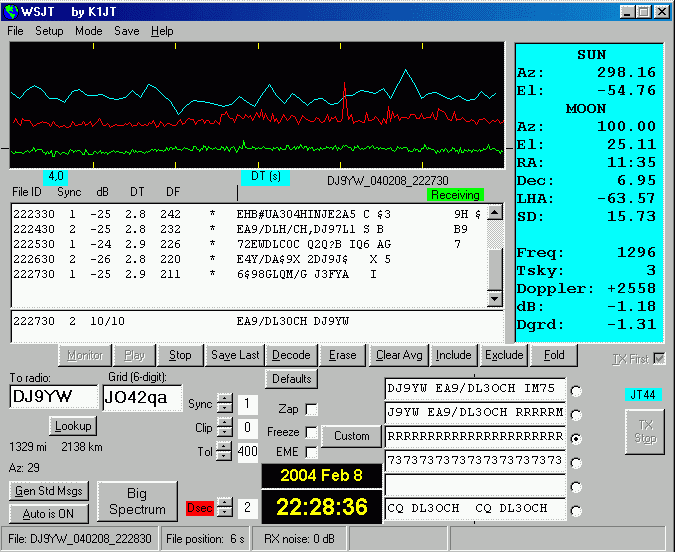Open the Help menu
Viewport: 675px width, 552px height.
(162, 31)
